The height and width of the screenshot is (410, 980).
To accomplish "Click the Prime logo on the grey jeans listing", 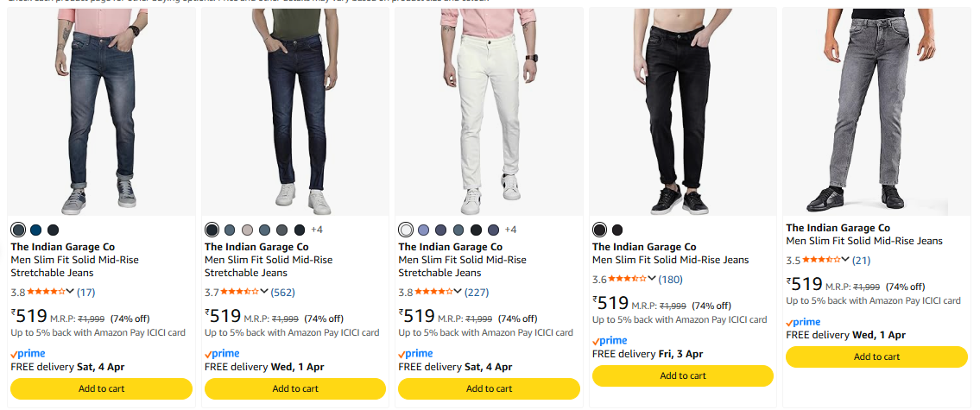I will tap(803, 321).
